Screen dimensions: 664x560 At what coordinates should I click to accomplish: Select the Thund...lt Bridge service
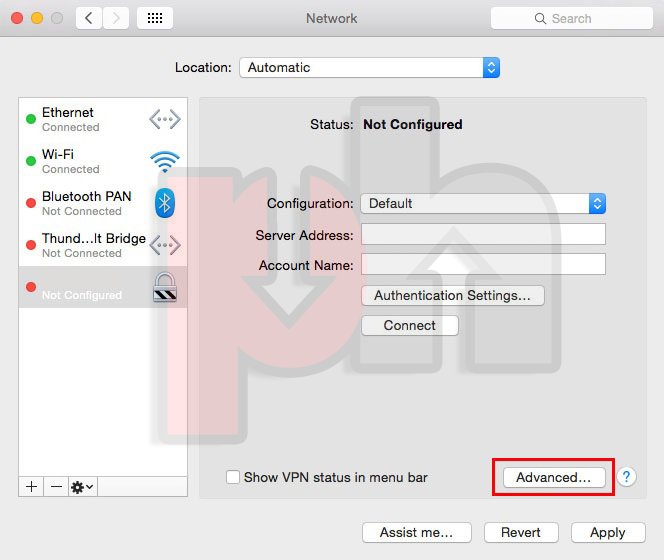coord(103,245)
